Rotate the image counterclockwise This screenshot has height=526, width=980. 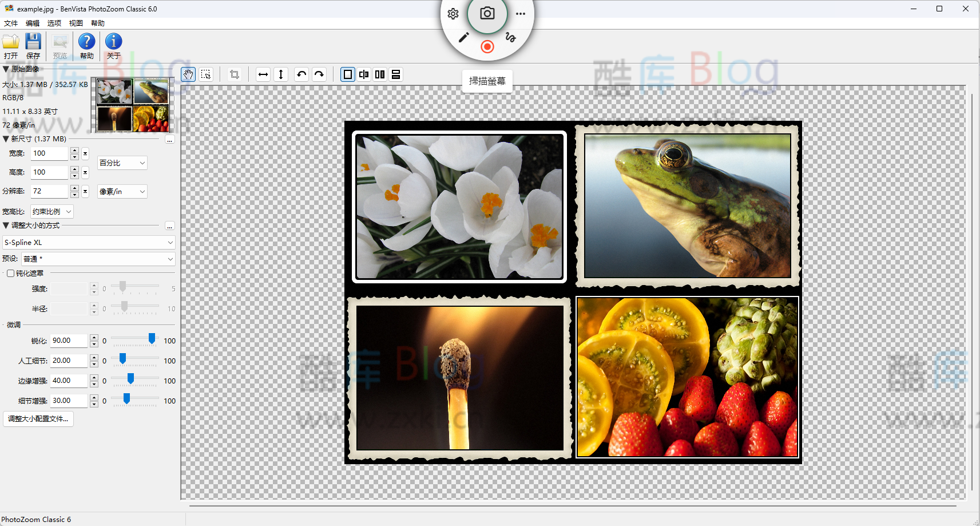pyautogui.click(x=301, y=74)
